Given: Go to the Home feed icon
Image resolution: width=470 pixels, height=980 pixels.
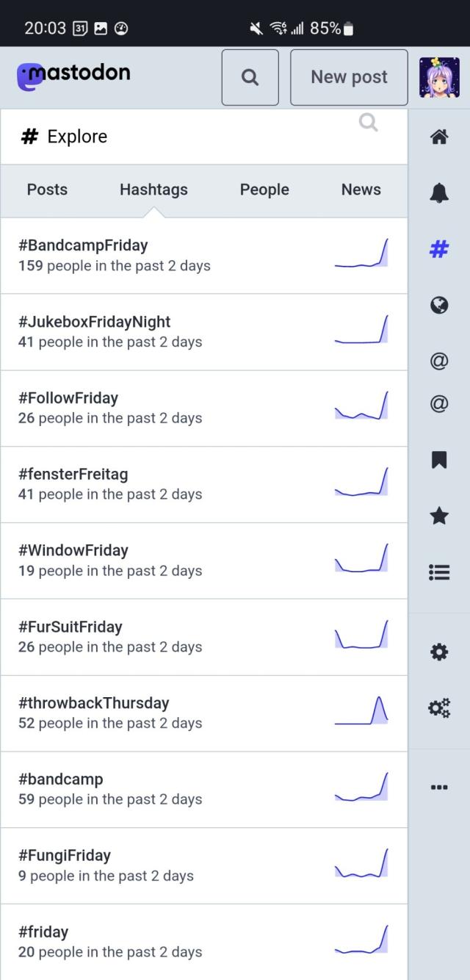Looking at the screenshot, I should pyautogui.click(x=438, y=136).
